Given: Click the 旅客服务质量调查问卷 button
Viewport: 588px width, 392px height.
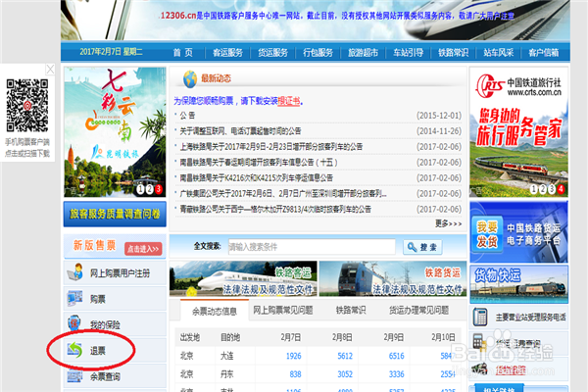Looking at the screenshot, I should 115,215.
